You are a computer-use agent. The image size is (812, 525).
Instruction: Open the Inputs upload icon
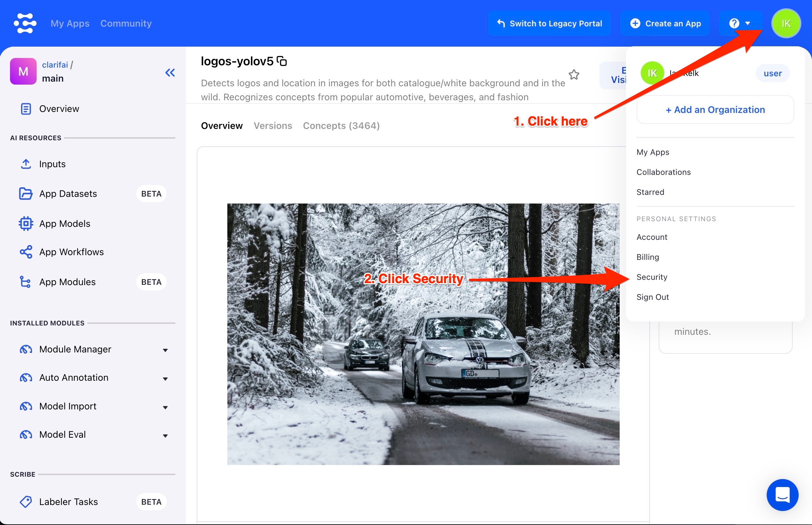[26, 164]
